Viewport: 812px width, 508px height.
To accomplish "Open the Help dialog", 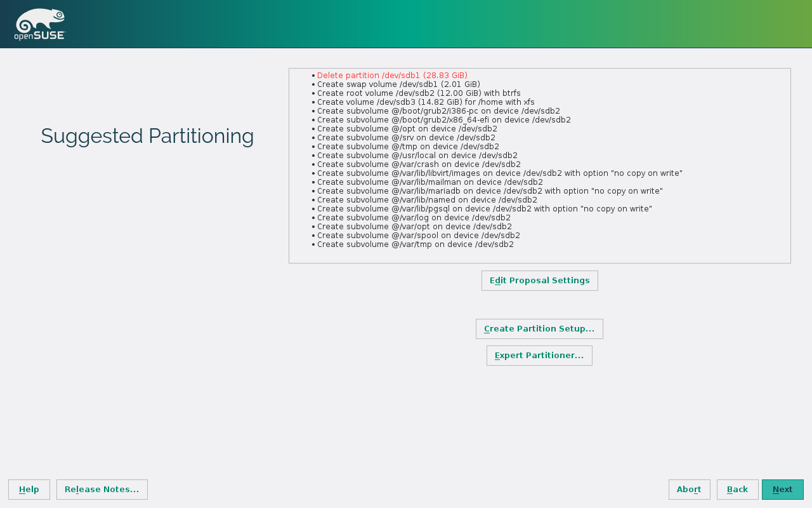I will click(29, 490).
